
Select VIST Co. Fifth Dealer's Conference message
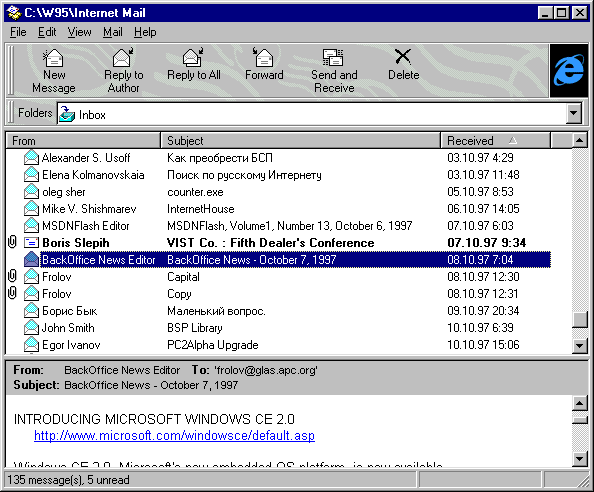pyautogui.click(x=278, y=243)
